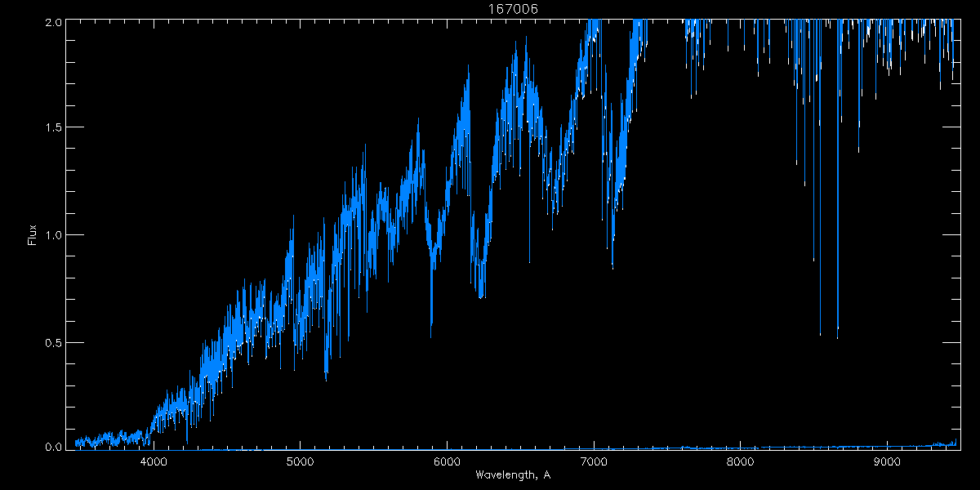Click the 4000 wavelength tick label
The height and width of the screenshot is (490, 980).
point(154,462)
